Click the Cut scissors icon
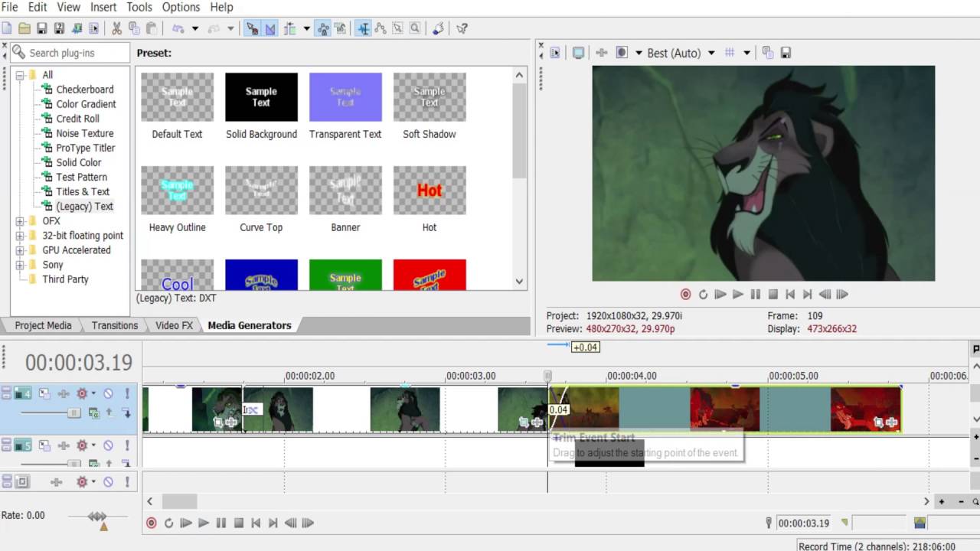Viewport: 980px width, 551px height. point(116,28)
